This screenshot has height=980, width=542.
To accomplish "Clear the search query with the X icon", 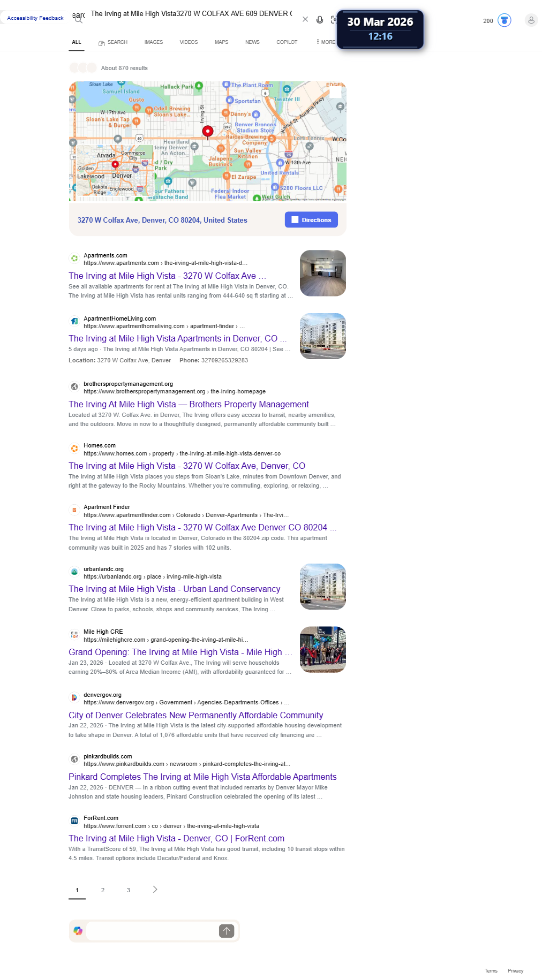I will (305, 19).
